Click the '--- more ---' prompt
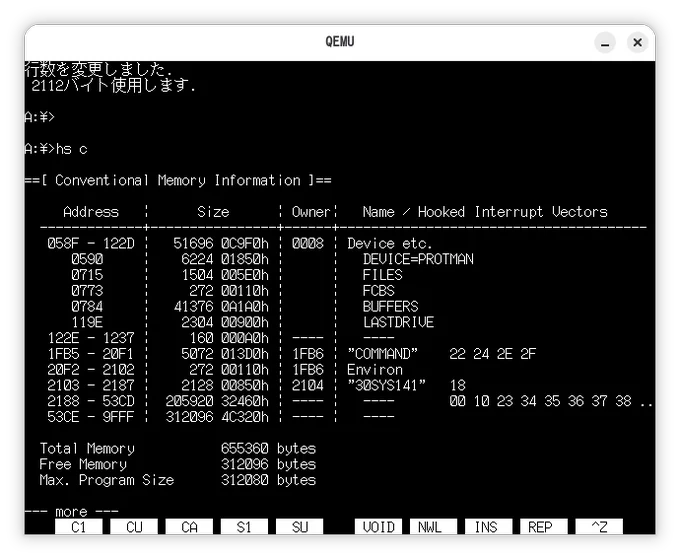 pos(71,511)
